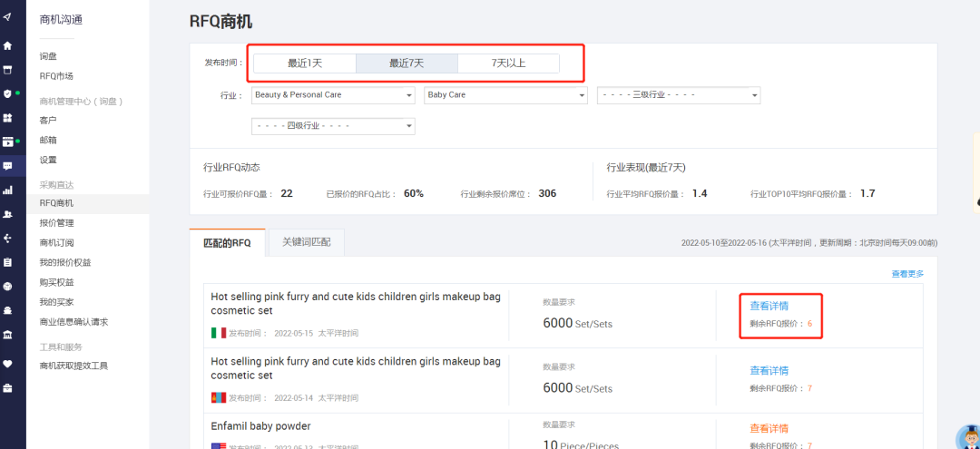This screenshot has width=980, height=449.
Task: Open 设置 in the side menu
Action: 48,160
